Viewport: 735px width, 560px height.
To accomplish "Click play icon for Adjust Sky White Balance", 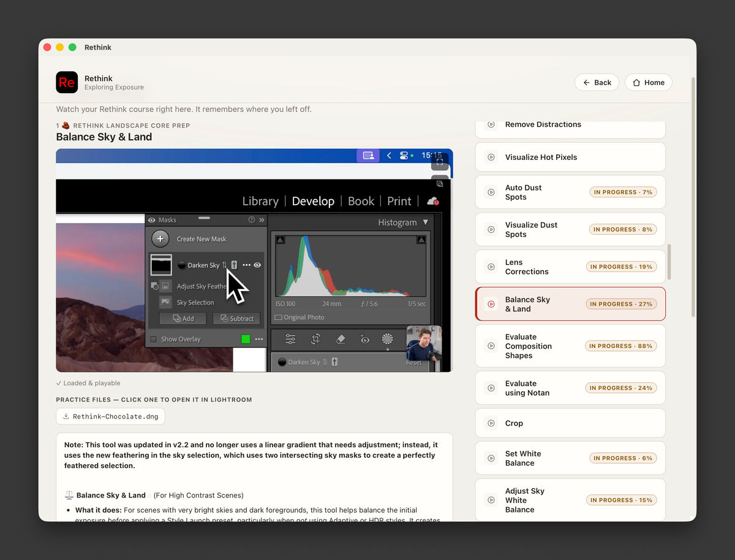I will [x=491, y=501].
